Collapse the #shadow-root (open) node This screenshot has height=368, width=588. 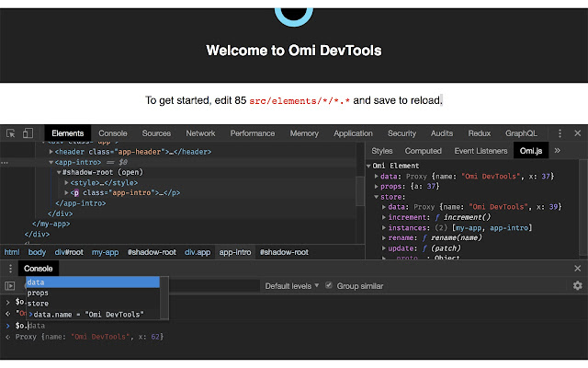(59, 172)
